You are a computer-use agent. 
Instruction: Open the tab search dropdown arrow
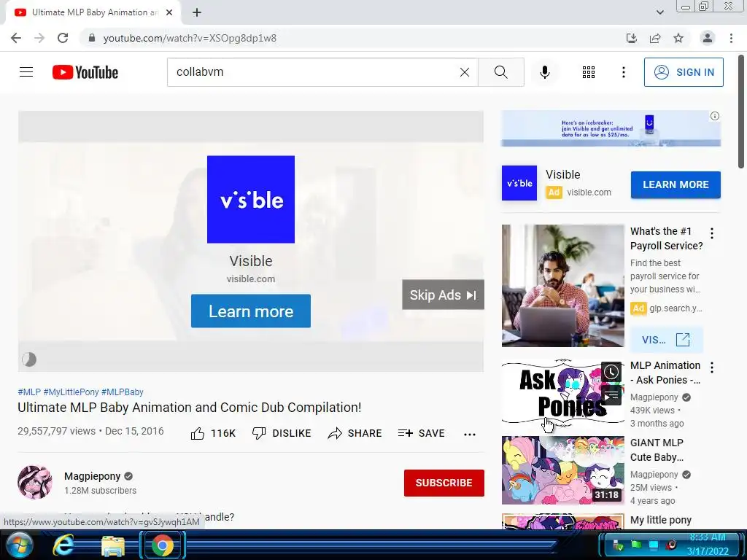[659, 12]
